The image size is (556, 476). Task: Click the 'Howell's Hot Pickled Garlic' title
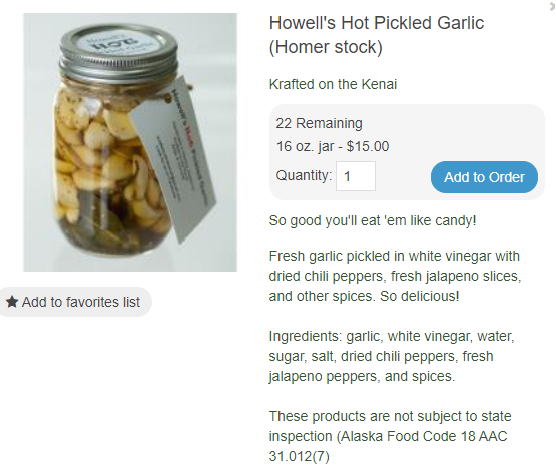click(x=376, y=23)
